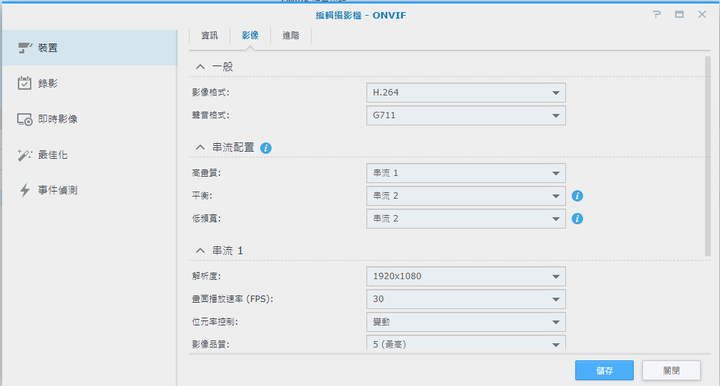The height and width of the screenshot is (386, 720).
Task: Switch to the 資訊 tab
Action: click(209, 35)
